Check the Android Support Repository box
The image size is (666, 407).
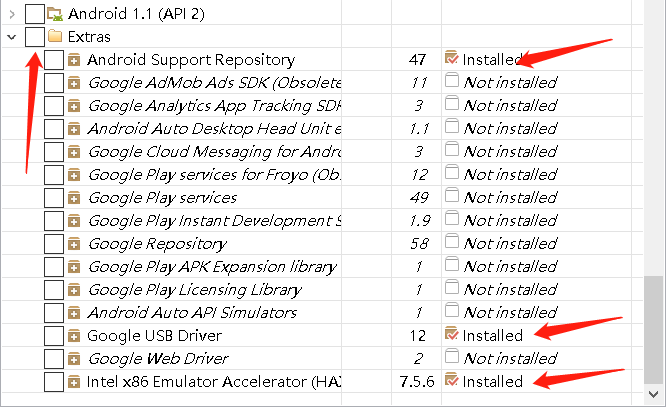[x=54, y=60]
